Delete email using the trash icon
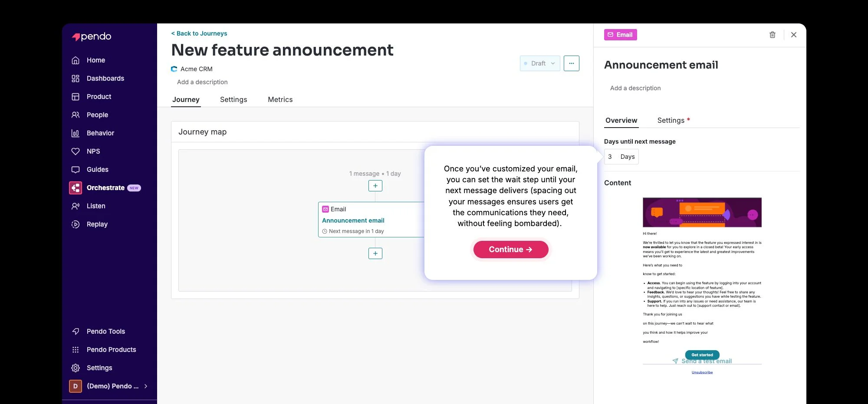 pos(772,35)
